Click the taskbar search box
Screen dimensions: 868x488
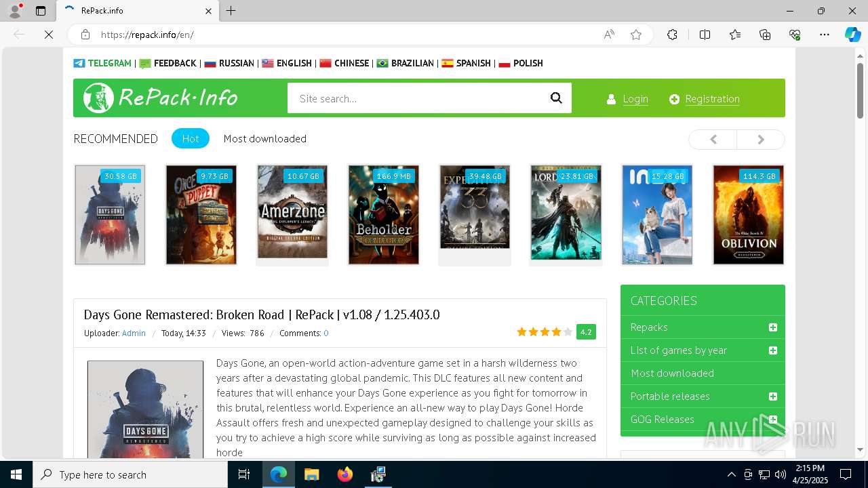[x=130, y=474]
